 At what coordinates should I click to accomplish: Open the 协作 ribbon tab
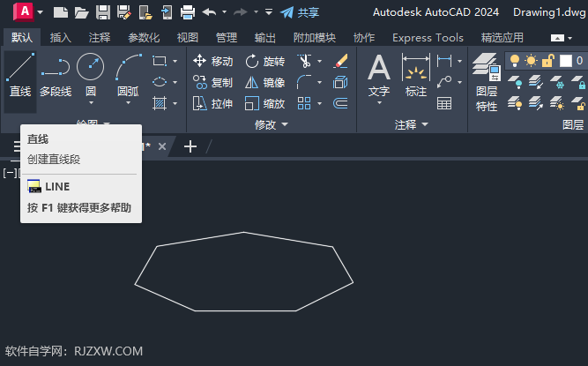click(364, 38)
